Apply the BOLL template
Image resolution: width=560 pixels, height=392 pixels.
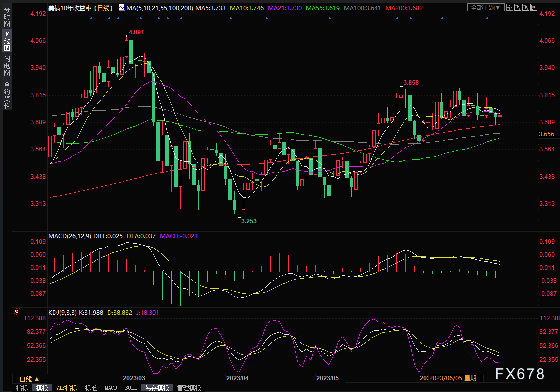tap(131, 388)
